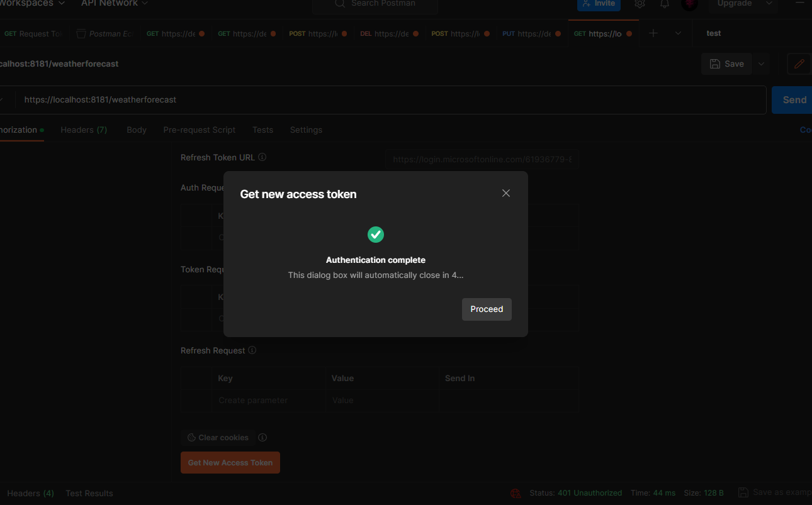This screenshot has height=505, width=812.
Task: Click info icon next to Refresh Token URL
Action: tap(262, 157)
